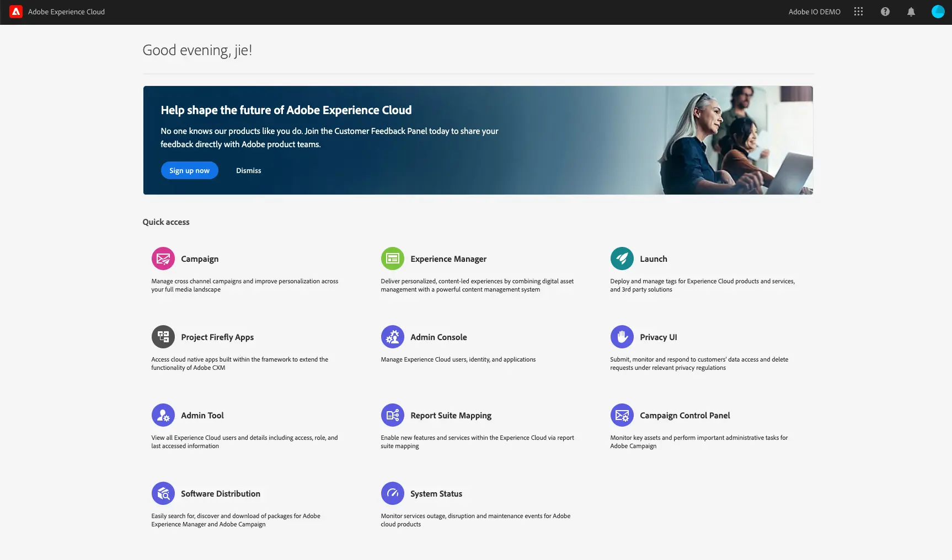Click the Software Distribution search icon
This screenshot has height=560, width=952.
click(163, 493)
